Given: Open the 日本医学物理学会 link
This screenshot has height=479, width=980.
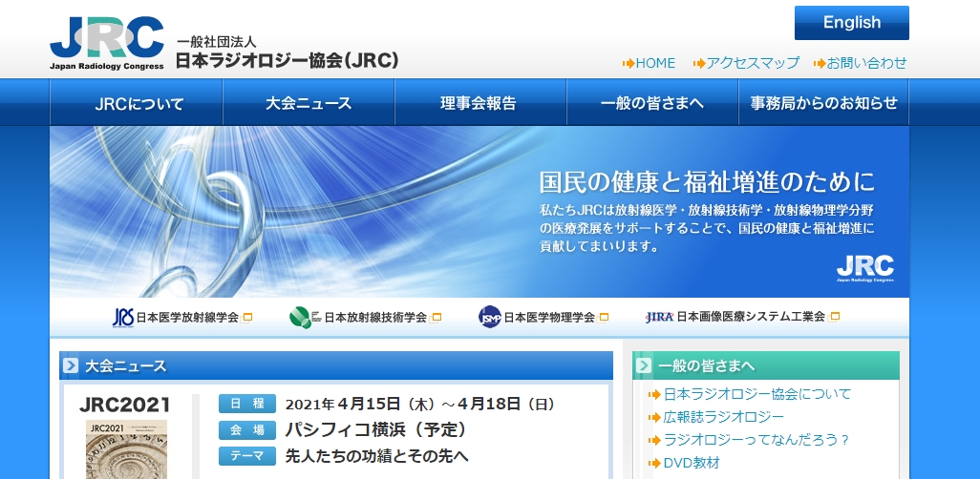Looking at the screenshot, I should [549, 317].
